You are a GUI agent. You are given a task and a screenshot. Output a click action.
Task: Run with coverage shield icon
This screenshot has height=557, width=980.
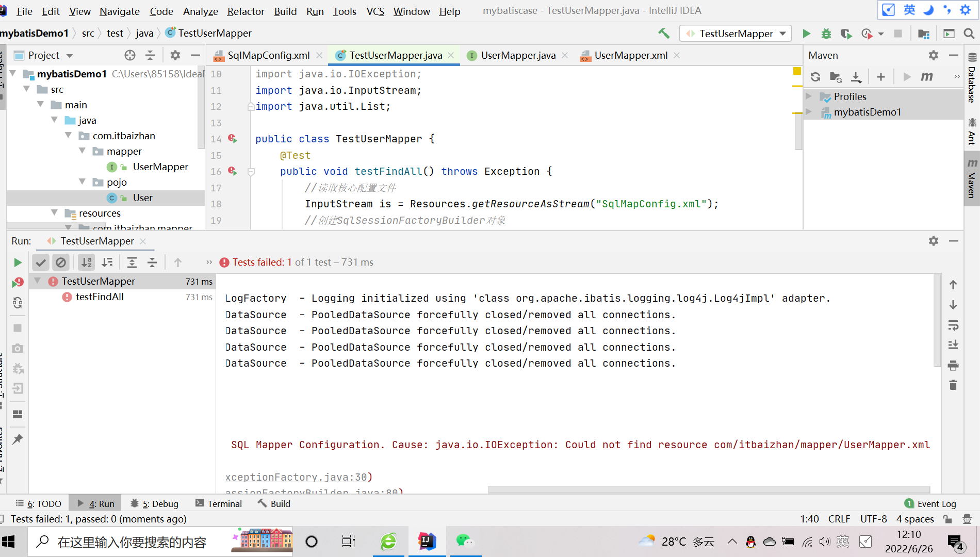click(x=846, y=34)
